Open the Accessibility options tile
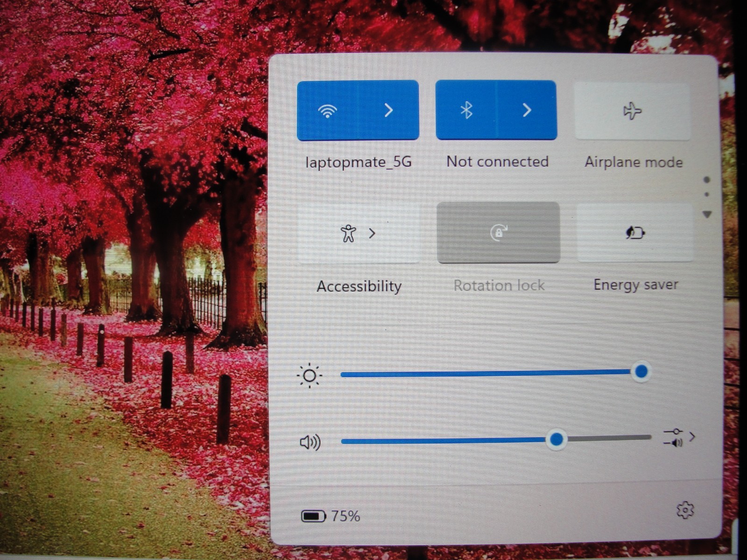 point(359,233)
